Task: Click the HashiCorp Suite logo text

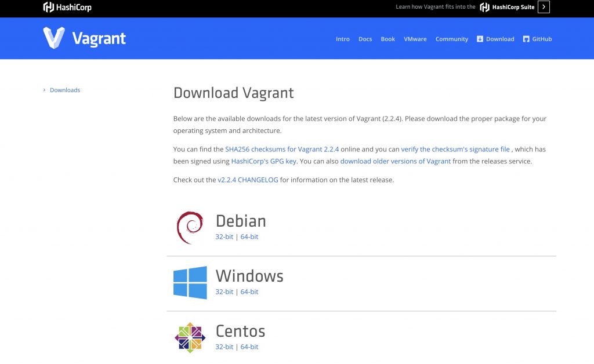Action: click(x=507, y=7)
